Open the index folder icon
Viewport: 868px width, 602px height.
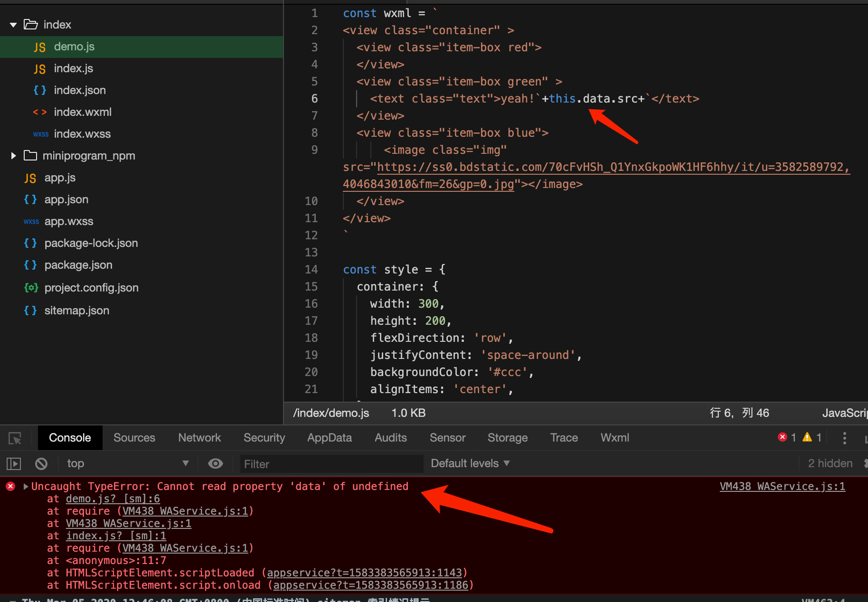click(x=31, y=24)
